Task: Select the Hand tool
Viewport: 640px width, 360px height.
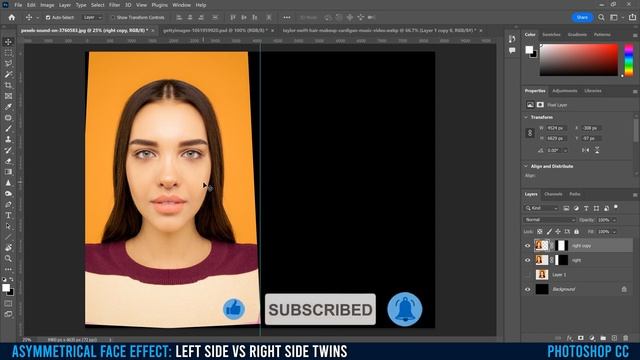Action: [8, 248]
